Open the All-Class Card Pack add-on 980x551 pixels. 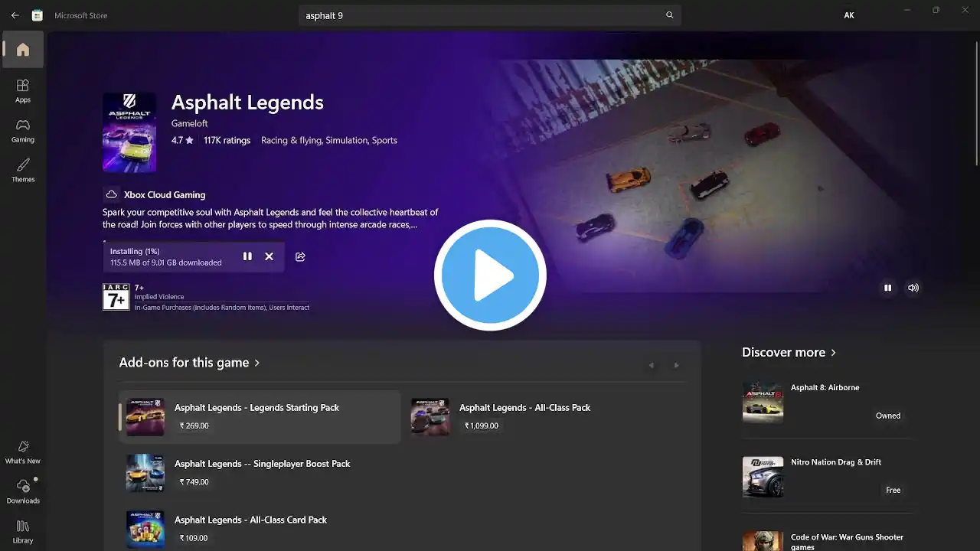(x=260, y=529)
